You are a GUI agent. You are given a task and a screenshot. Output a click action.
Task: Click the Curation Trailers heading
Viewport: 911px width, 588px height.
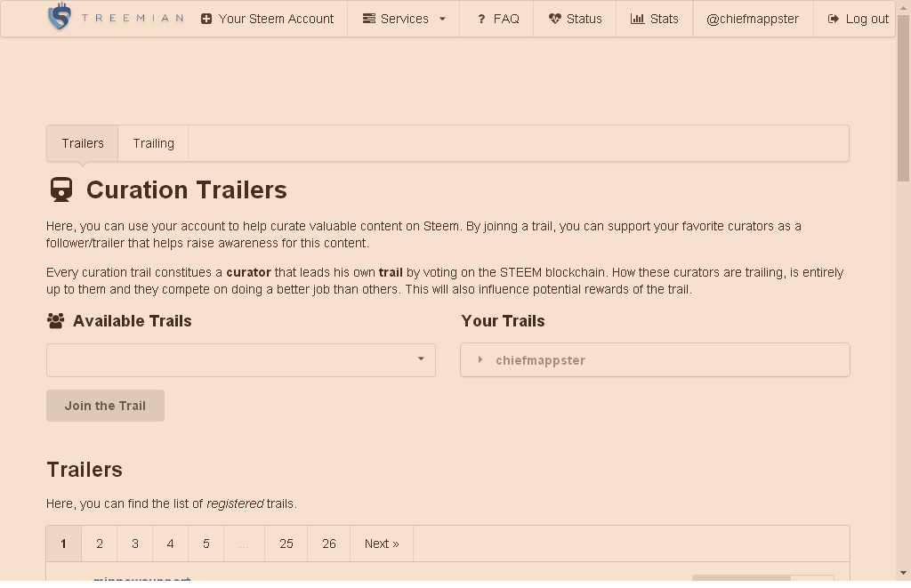click(x=187, y=190)
